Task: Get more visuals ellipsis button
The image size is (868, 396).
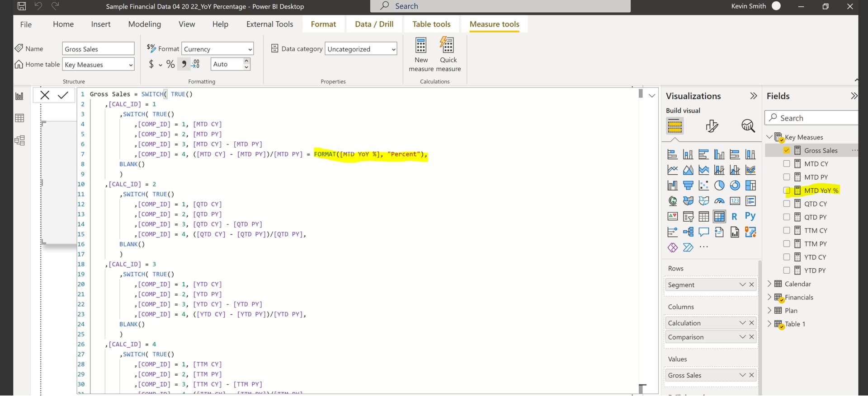Action: 704,247
